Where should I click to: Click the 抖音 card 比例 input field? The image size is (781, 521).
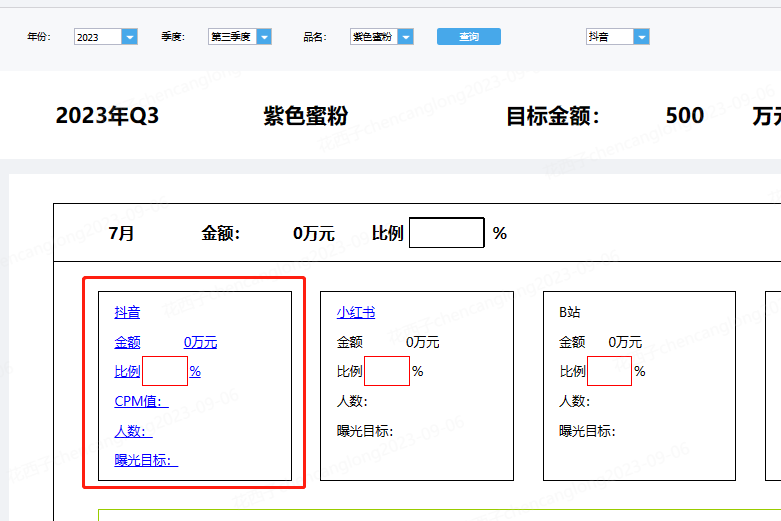(x=165, y=371)
